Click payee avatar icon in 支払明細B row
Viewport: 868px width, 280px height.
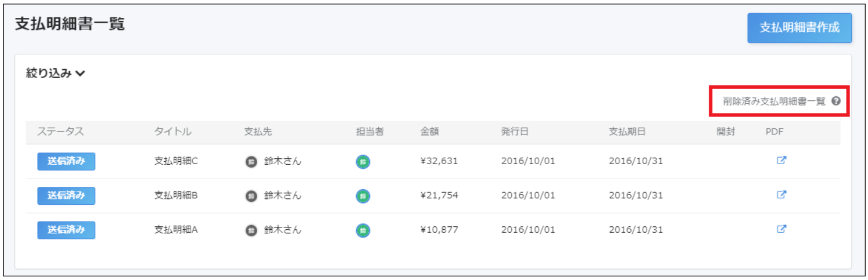tap(252, 196)
